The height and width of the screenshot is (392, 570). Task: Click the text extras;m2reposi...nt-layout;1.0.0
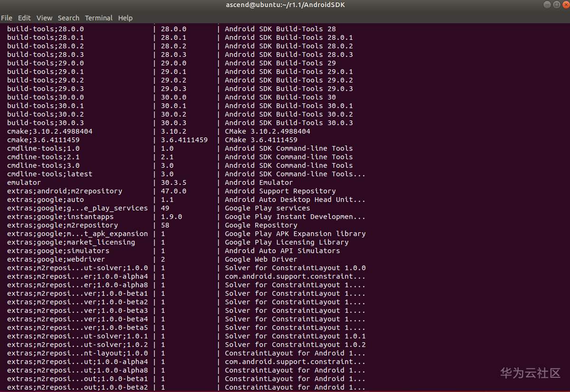(77, 353)
